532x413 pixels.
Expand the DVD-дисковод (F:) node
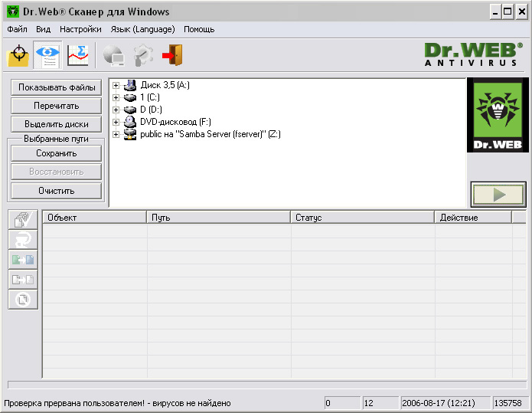coord(116,122)
